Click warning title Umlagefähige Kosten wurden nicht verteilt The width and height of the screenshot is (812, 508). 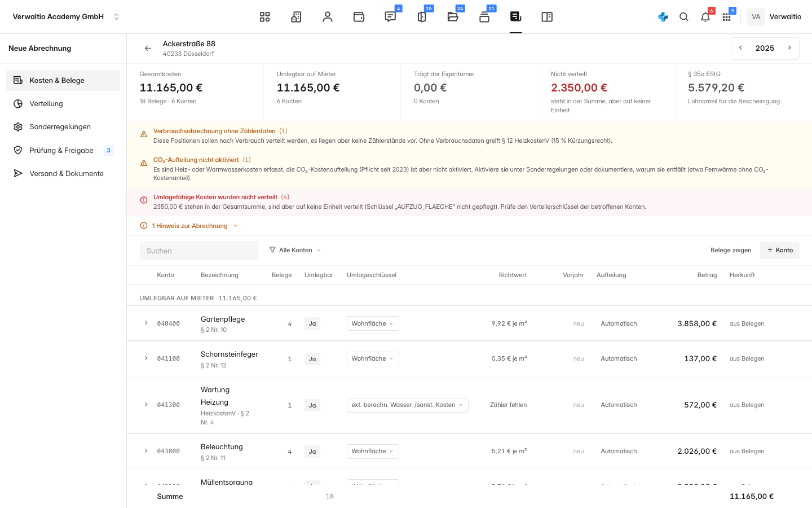pos(215,197)
